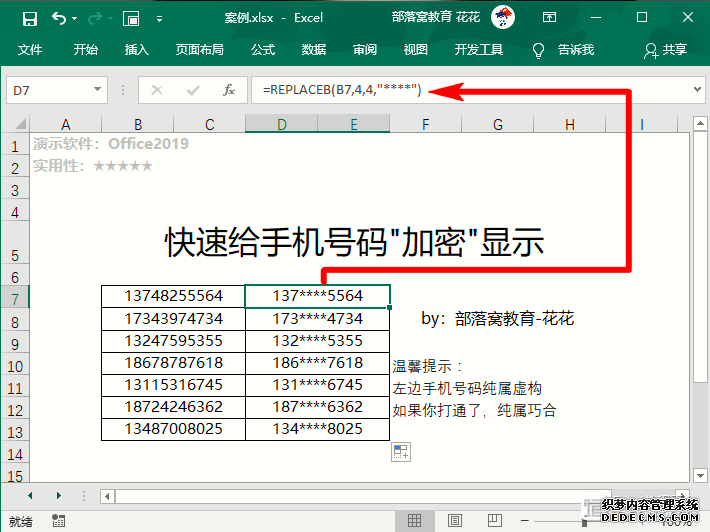Click the macro recording icon in status bar
710x532 pixels.
pos(60,522)
